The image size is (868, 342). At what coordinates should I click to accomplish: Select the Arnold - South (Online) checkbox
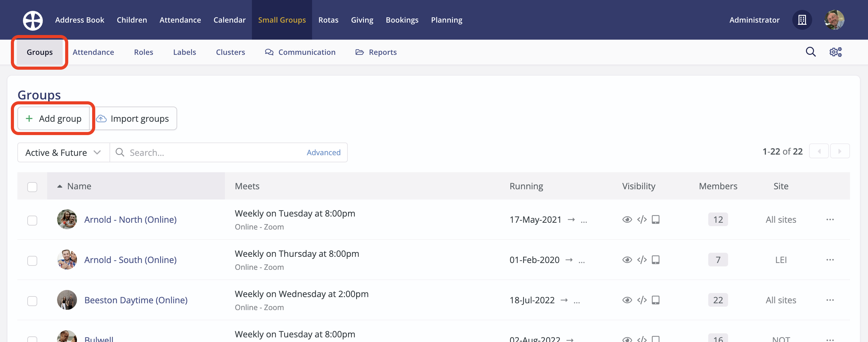coord(32,261)
